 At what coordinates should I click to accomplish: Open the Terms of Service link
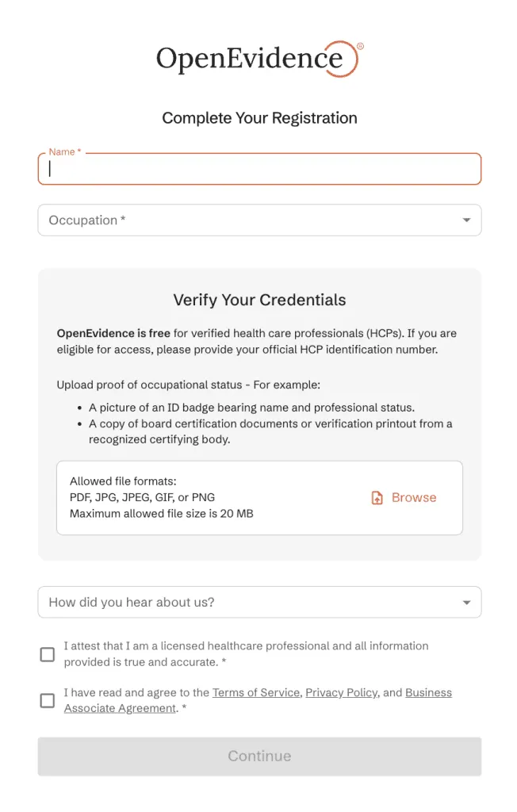coord(256,692)
